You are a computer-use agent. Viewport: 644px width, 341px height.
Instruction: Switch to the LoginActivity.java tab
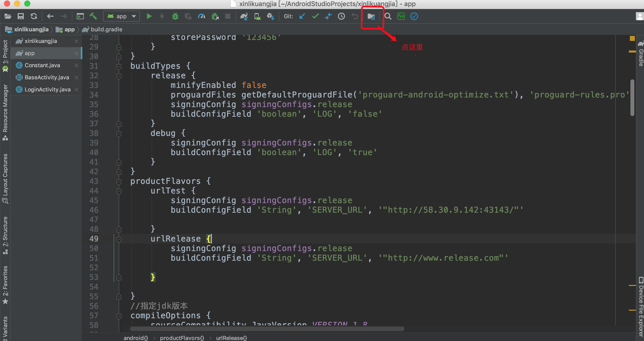47,90
